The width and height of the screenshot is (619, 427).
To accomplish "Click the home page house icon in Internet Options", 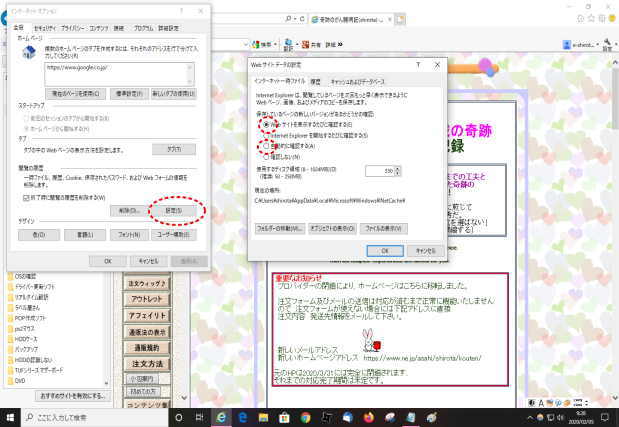I will tap(29, 52).
